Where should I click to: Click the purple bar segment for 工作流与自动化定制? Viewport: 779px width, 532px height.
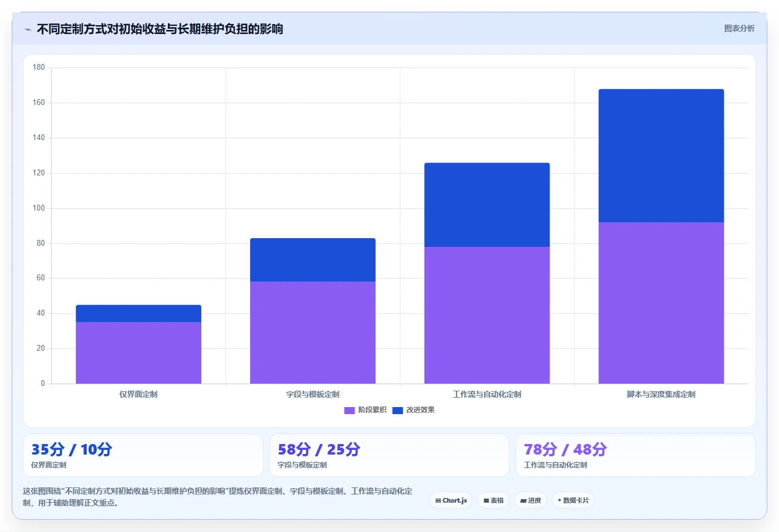(487, 315)
